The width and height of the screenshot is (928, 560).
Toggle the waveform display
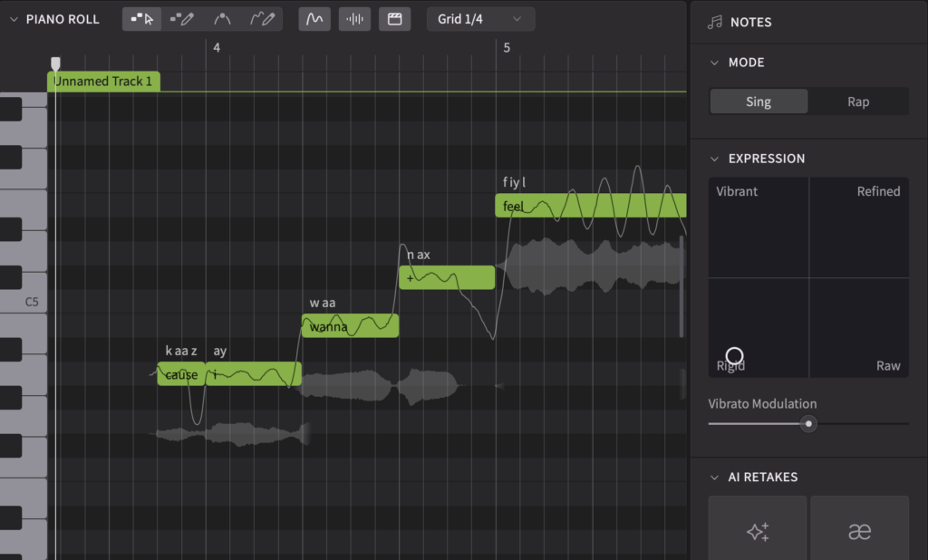point(354,19)
